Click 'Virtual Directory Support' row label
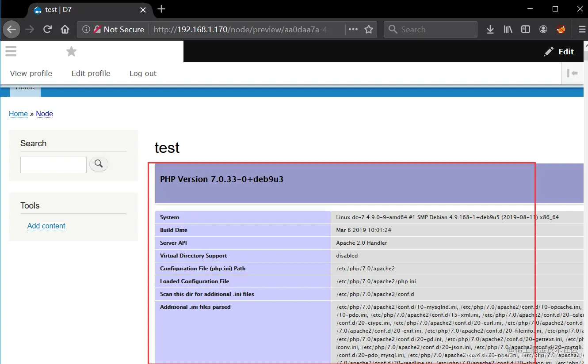The width and height of the screenshot is (588, 364). click(193, 256)
